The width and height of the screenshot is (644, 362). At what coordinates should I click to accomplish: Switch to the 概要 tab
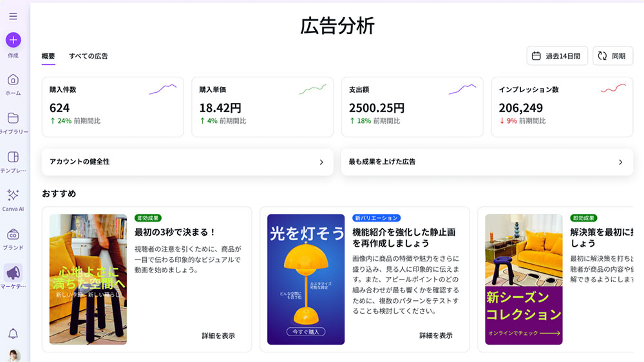pyautogui.click(x=48, y=56)
